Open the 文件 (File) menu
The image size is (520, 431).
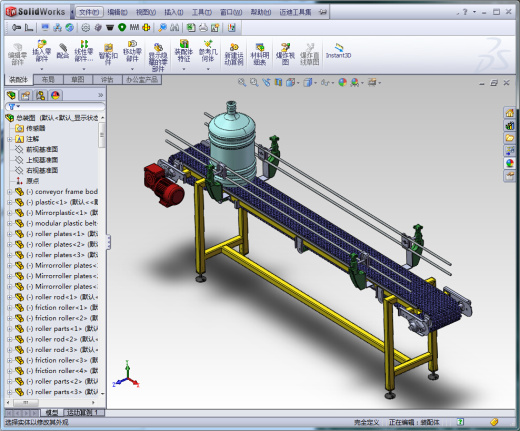click(x=89, y=12)
